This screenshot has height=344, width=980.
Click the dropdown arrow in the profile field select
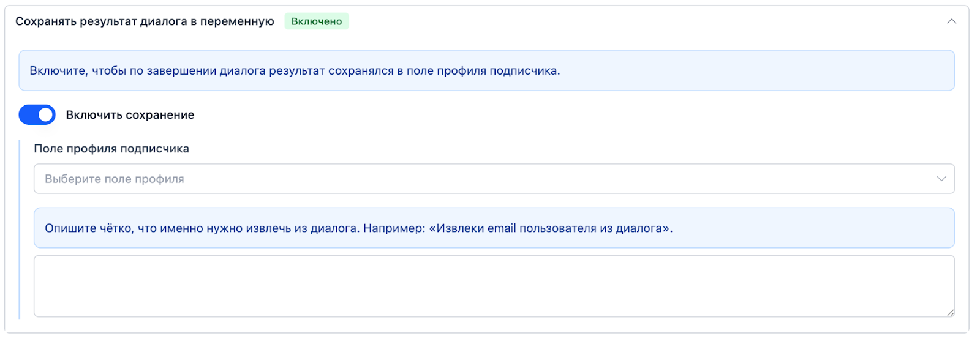[x=941, y=179]
